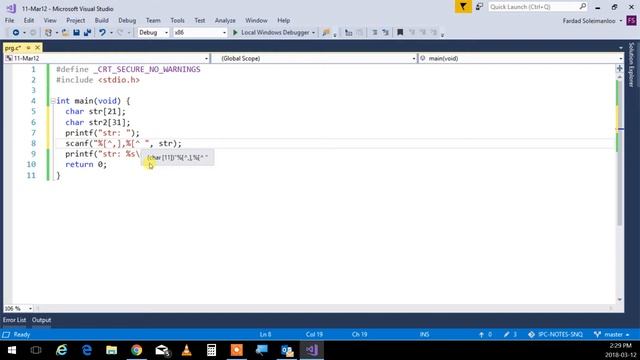The width and height of the screenshot is (640, 360).
Task: Click the Save All toolbar icon
Action: pos(87,32)
